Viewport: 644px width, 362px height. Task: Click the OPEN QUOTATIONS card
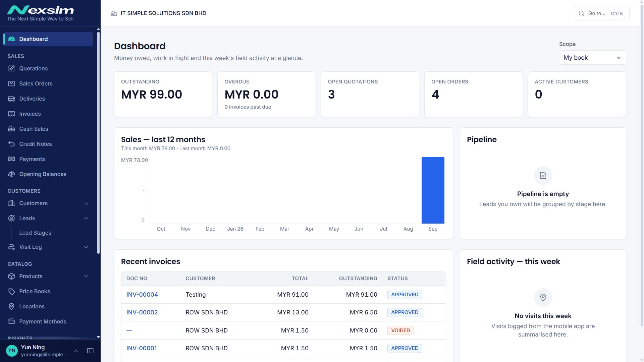(370, 94)
